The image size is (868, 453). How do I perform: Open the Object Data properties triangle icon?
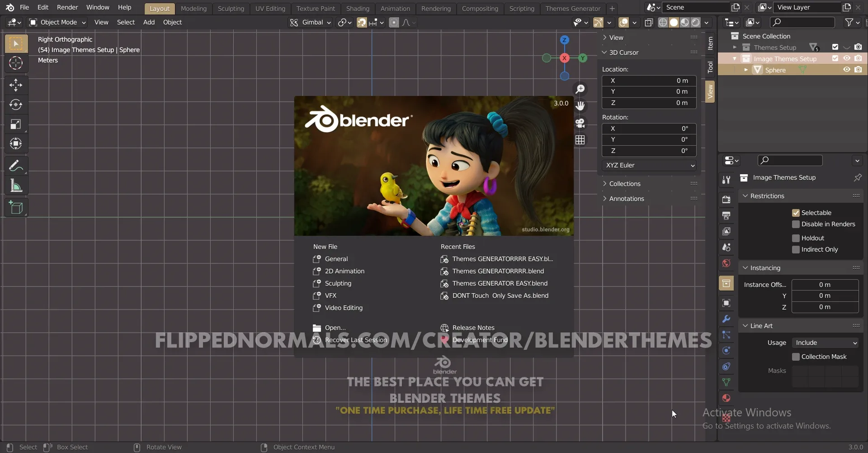tap(726, 382)
